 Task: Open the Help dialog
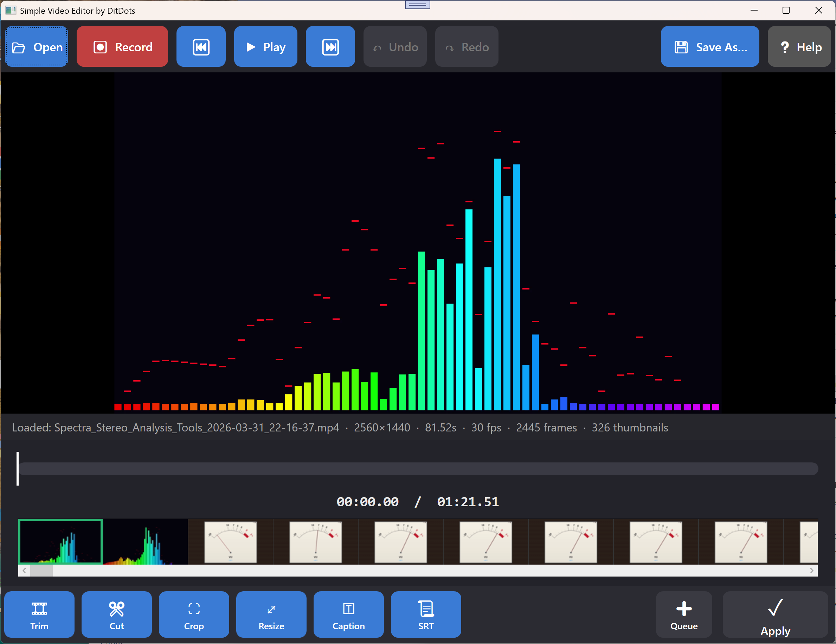799,47
